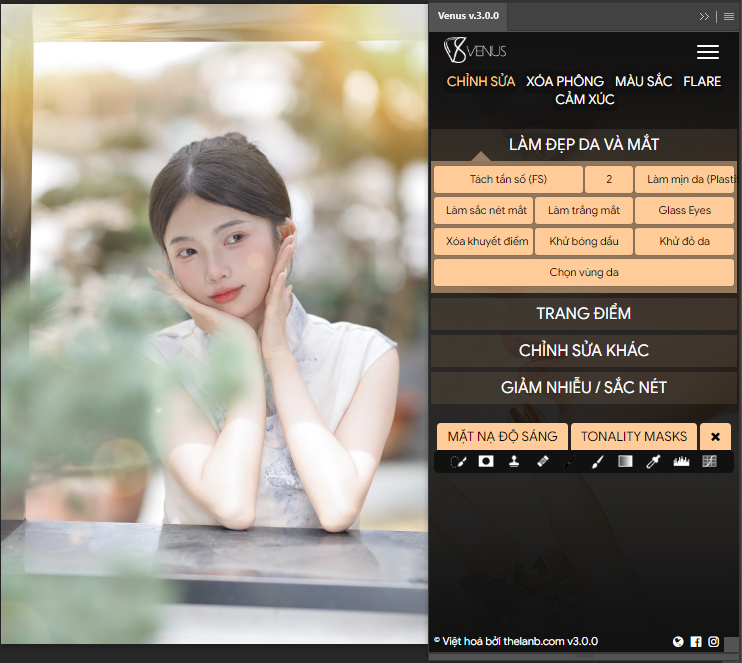Switch to the XÓA PHÔNG tab
The width and height of the screenshot is (742, 663).
pos(565,81)
